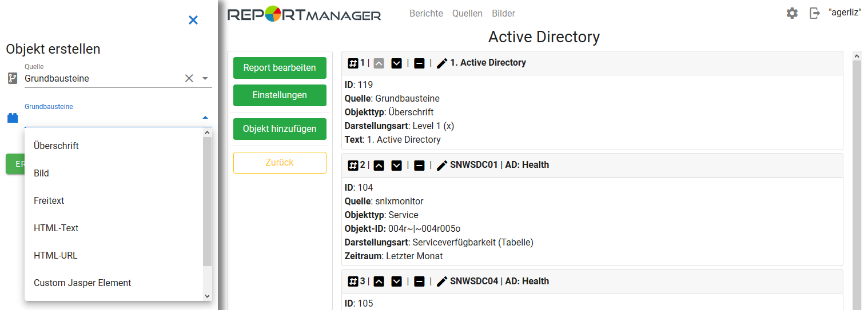Click the Active Directory page title
Viewport: 868px width, 310px height.
pyautogui.click(x=544, y=37)
